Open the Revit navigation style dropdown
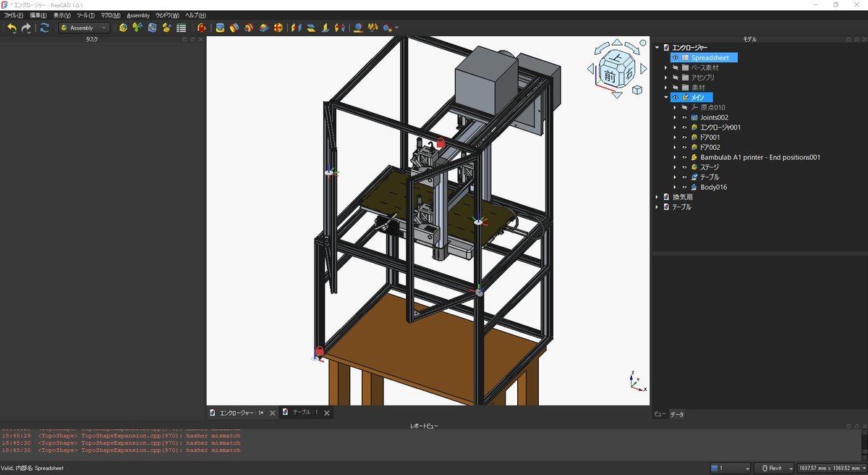This screenshot has height=475, width=868. 774,468
